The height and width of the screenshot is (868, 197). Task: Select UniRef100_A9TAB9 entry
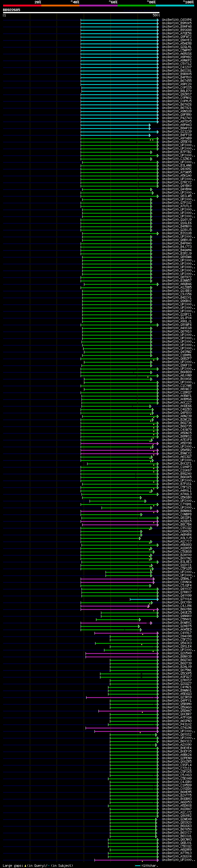coord(177,139)
